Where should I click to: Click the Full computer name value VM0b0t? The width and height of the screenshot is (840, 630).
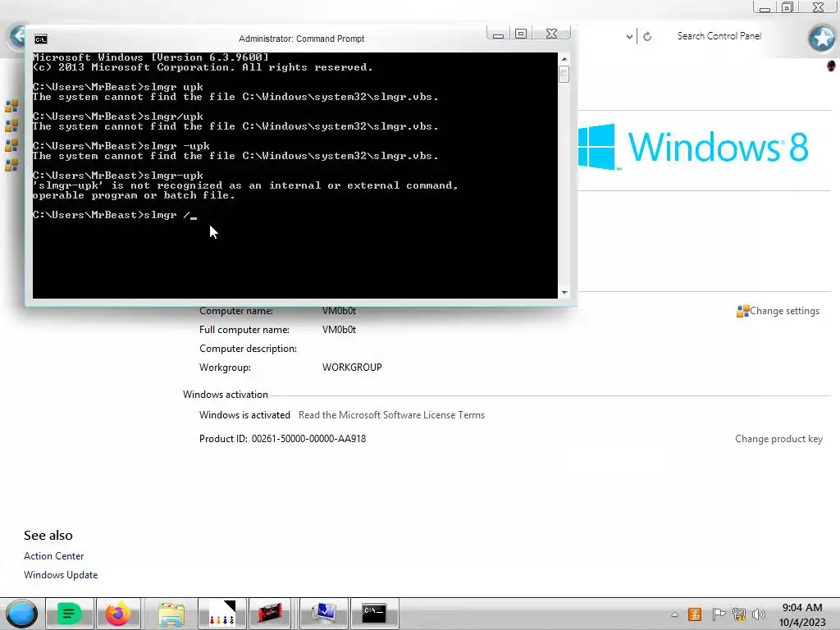(339, 330)
